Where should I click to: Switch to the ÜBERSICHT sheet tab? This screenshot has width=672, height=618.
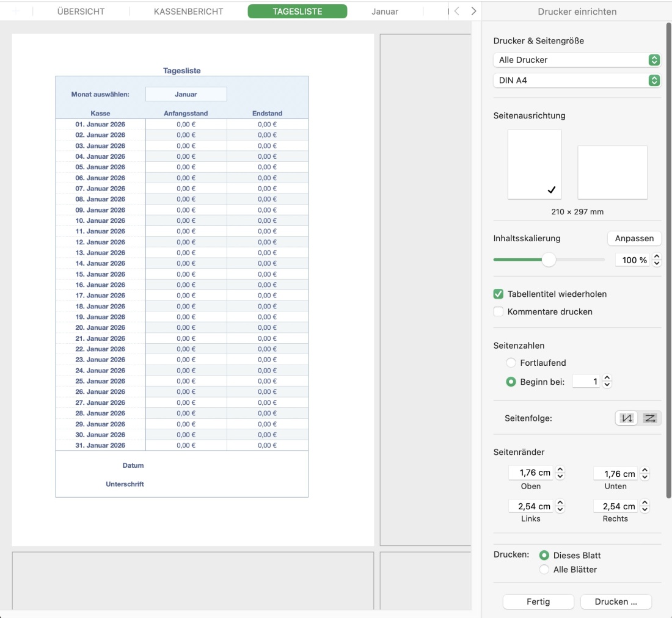tap(81, 12)
